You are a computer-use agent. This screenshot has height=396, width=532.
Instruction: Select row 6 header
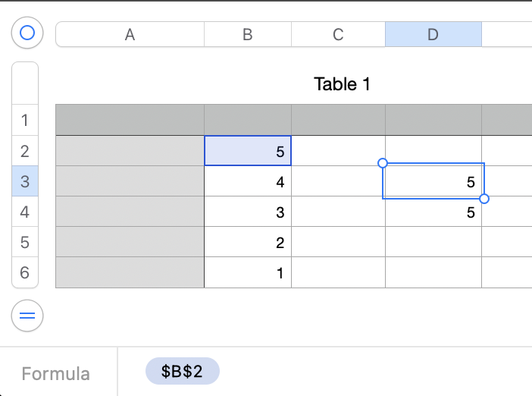pos(25,272)
